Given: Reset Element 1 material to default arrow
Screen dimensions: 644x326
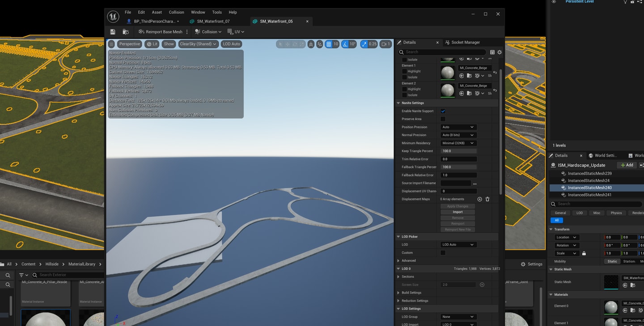Looking at the screenshot, I should click(495, 72).
